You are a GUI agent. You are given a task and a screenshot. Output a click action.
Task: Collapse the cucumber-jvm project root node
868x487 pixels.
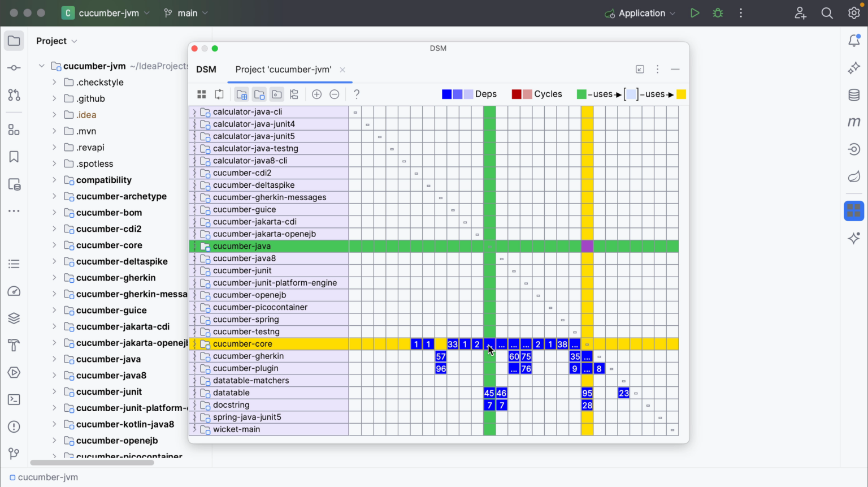pos(41,66)
